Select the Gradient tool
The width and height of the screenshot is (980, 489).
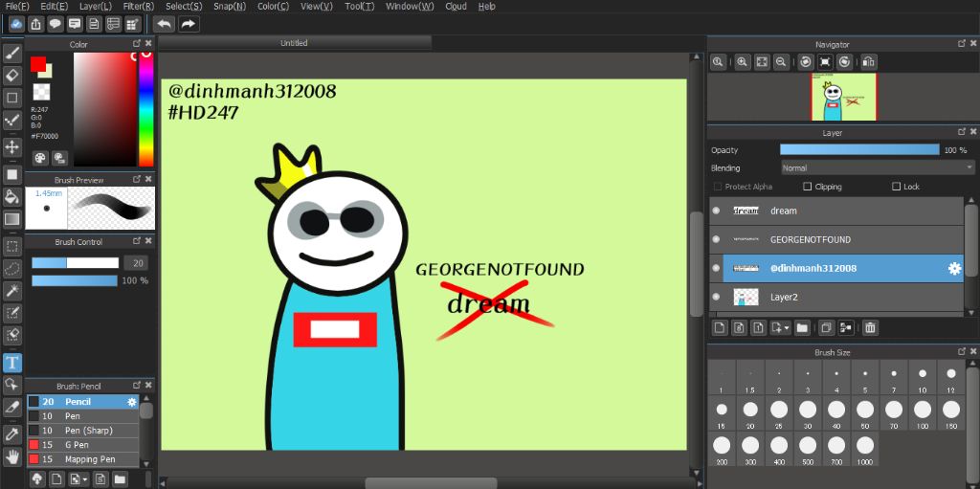tap(12, 219)
